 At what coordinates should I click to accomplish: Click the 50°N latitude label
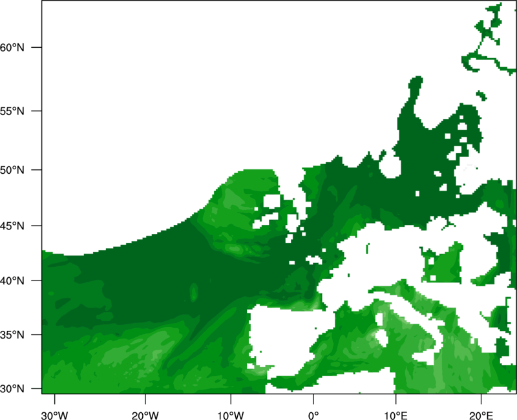point(12,170)
